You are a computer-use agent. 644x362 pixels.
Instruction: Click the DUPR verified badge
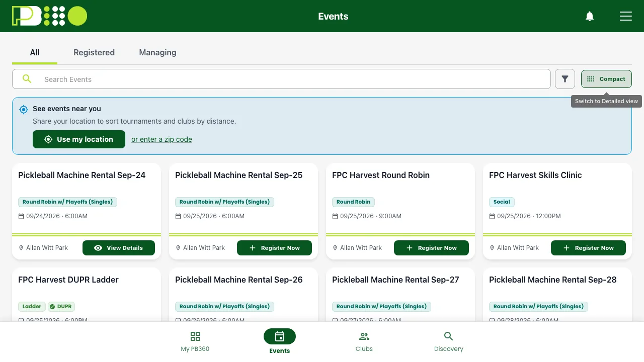[x=61, y=306]
